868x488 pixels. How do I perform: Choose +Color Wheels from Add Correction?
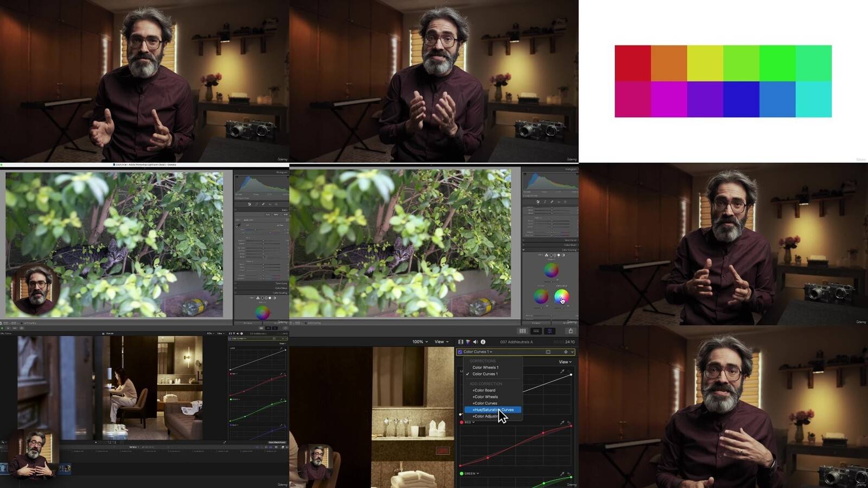[484, 397]
